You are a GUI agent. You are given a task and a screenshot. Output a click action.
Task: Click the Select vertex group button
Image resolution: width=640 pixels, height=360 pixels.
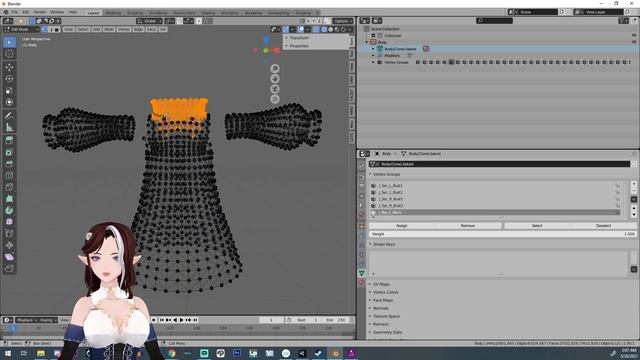[537, 226]
